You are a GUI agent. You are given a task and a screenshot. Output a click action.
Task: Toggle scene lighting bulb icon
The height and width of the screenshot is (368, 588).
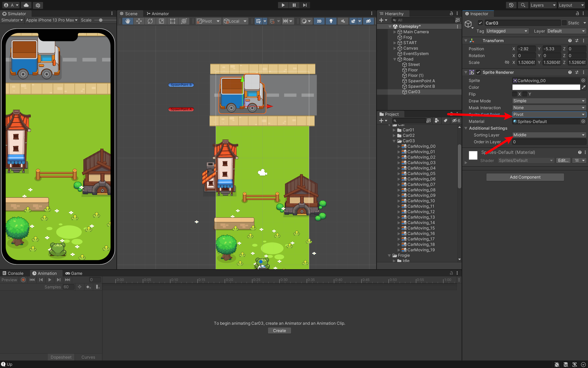click(x=331, y=21)
